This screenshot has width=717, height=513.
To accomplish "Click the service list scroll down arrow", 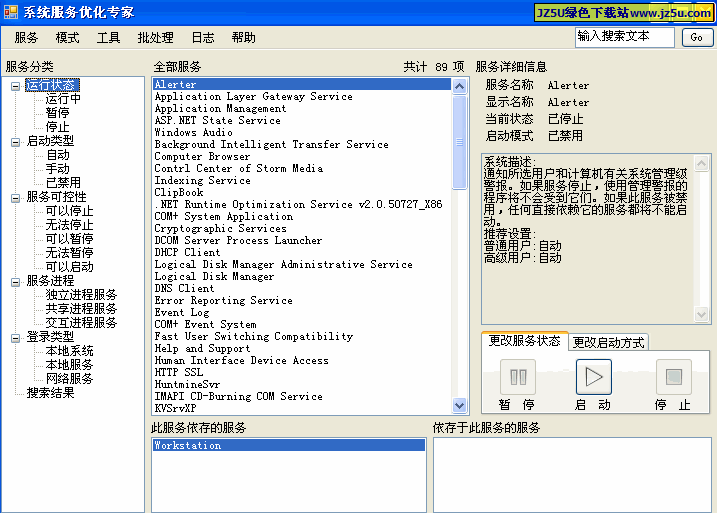I will pyautogui.click(x=459, y=405).
